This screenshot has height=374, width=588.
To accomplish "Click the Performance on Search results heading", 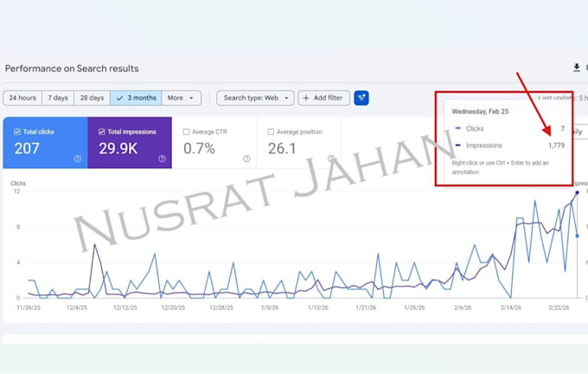I will tap(72, 68).
